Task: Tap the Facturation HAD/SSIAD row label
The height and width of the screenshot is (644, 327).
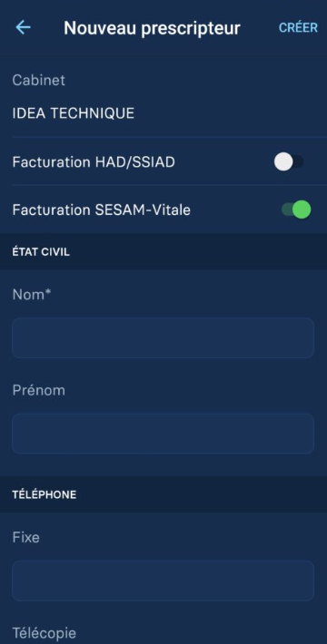Action: coord(94,162)
